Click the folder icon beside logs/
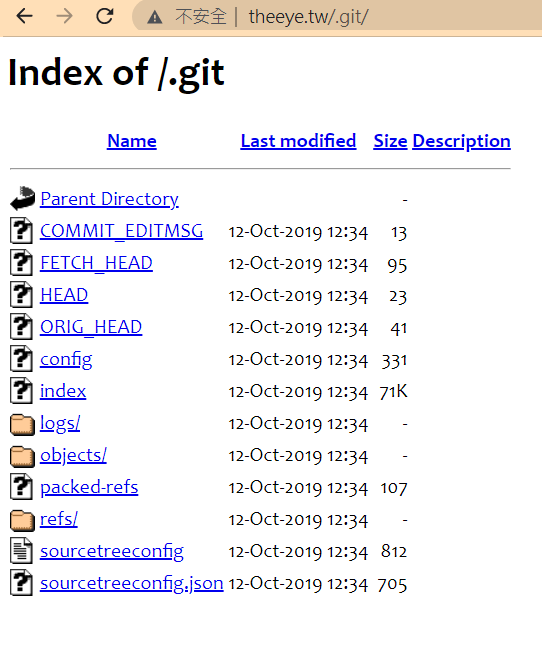 (x=22, y=424)
